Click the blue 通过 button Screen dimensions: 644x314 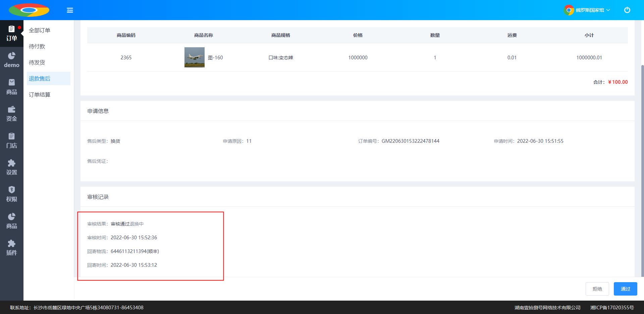(x=625, y=289)
